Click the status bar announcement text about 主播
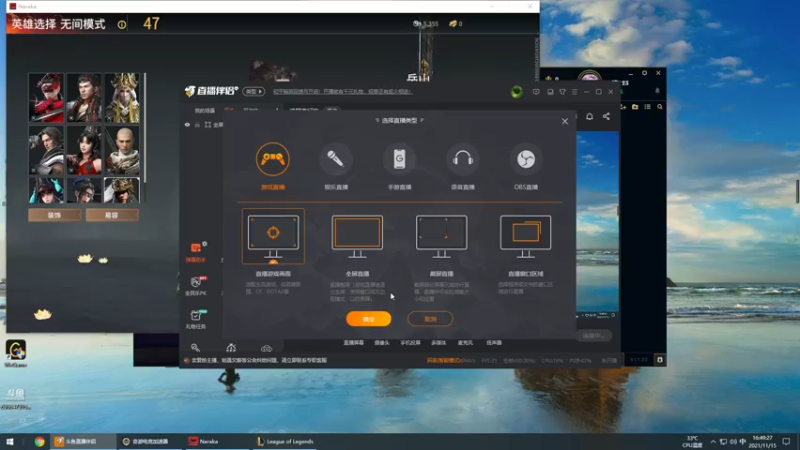The height and width of the screenshot is (450, 800). coord(259,360)
